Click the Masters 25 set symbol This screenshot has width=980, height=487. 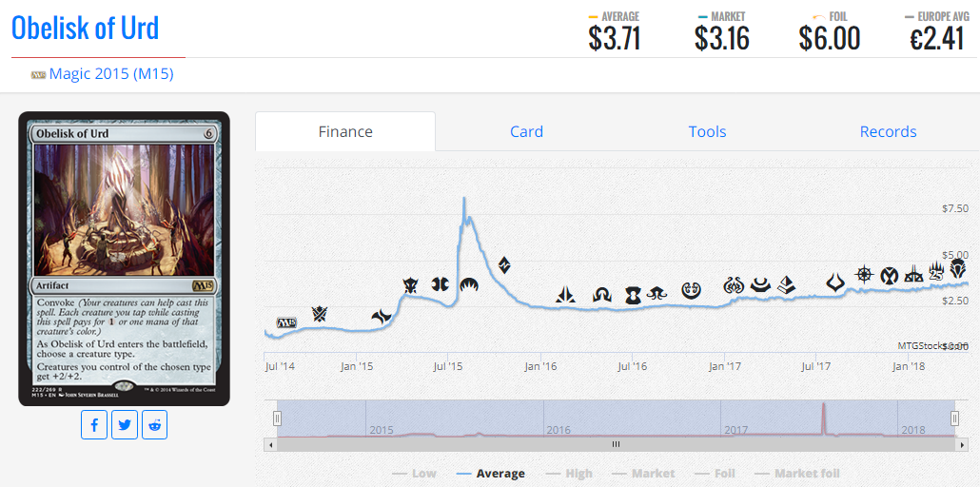(x=936, y=270)
